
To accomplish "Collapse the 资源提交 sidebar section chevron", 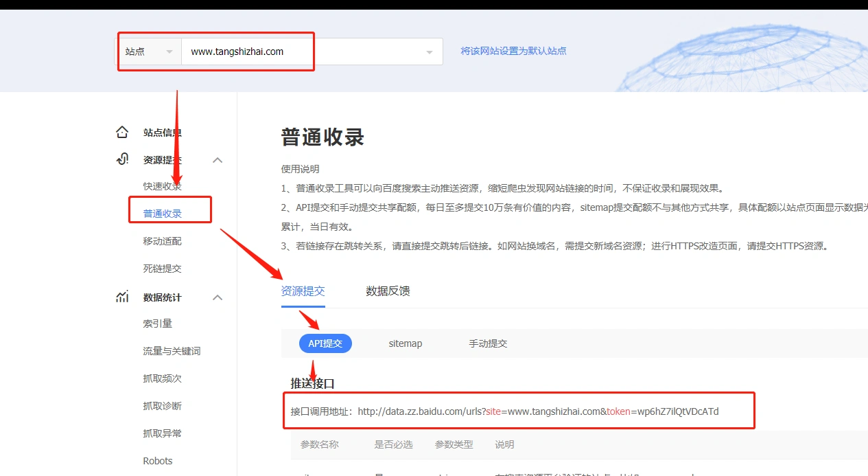I will [x=218, y=160].
